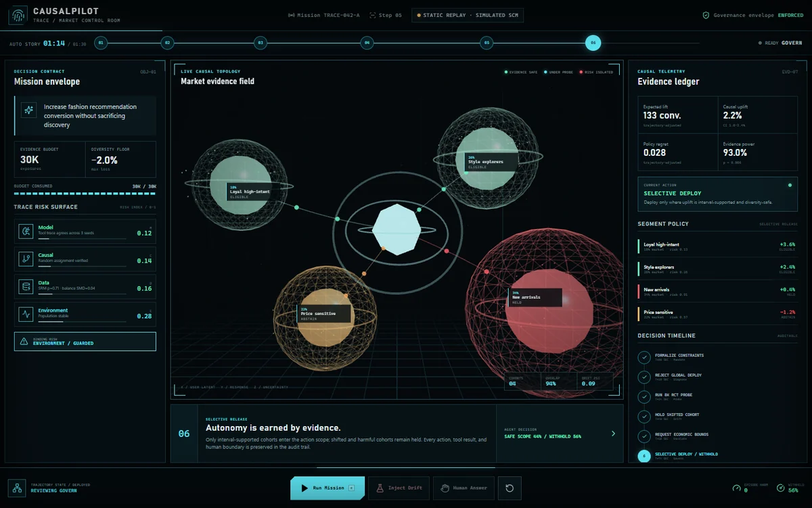The width and height of the screenshot is (812, 508).
Task: Click the Environment risk pulse icon
Action: click(26, 314)
